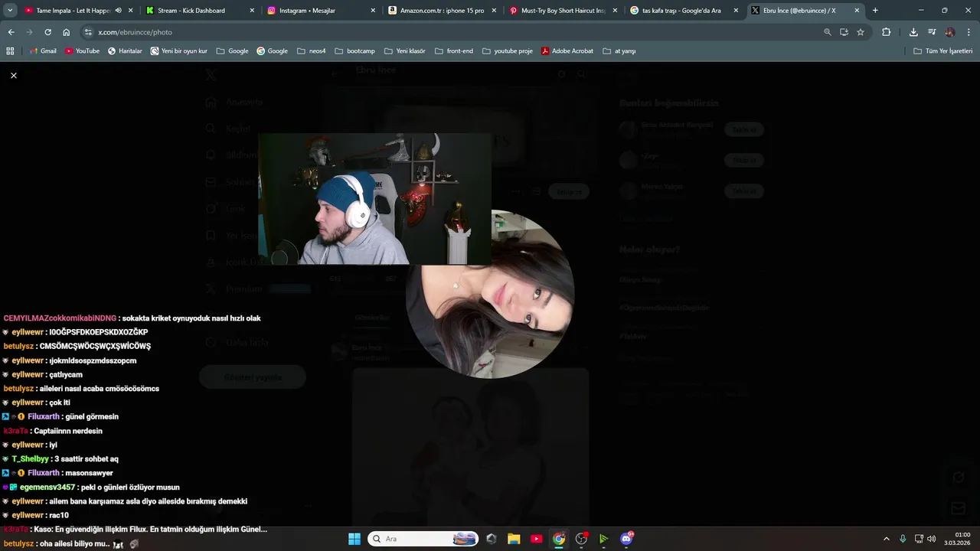
Task: Open the Chrome three-dot menu
Action: click(x=969, y=32)
